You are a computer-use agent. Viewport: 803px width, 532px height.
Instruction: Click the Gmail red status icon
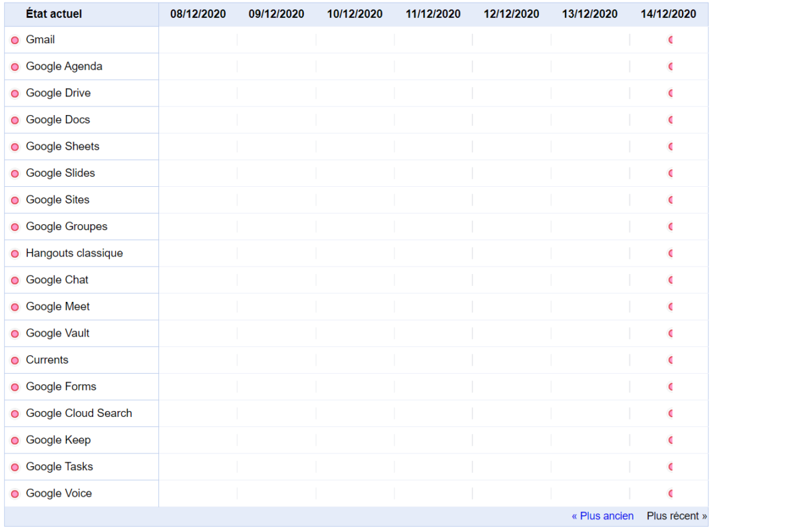[15, 41]
